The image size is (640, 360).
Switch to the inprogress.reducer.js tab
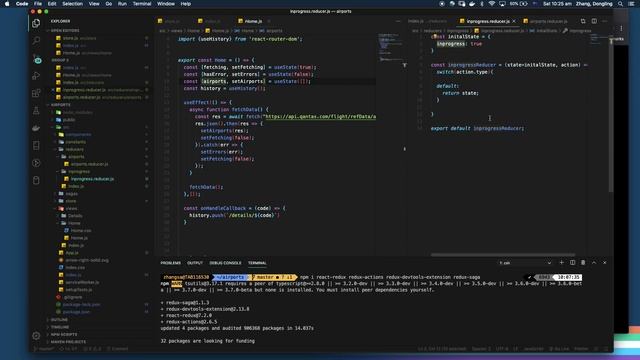pyautogui.click(x=488, y=21)
